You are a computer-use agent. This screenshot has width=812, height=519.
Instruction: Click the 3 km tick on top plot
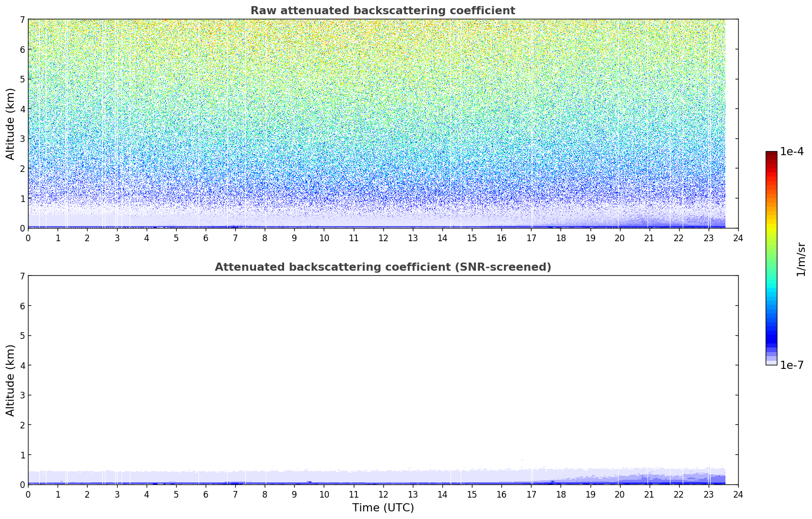click(22, 138)
